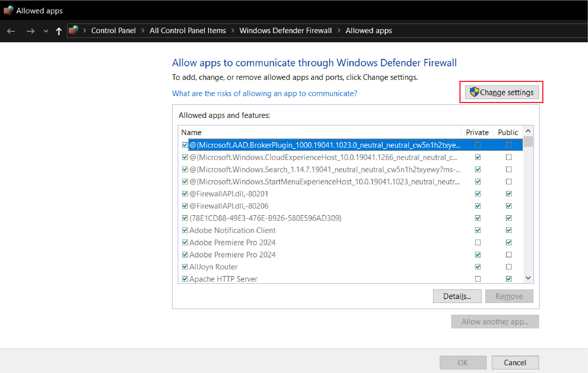Click the list scrollbar thumb
588x373 pixels.
pos(528,142)
